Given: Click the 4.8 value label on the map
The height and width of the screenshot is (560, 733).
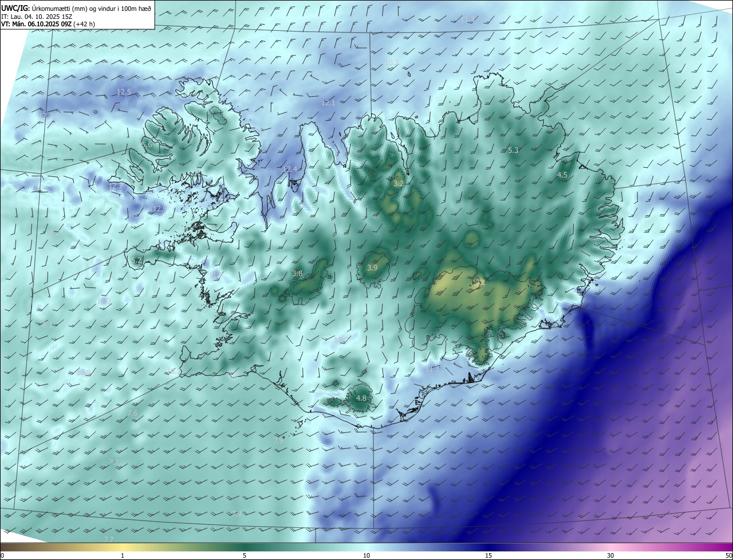Looking at the screenshot, I should pos(361,399).
